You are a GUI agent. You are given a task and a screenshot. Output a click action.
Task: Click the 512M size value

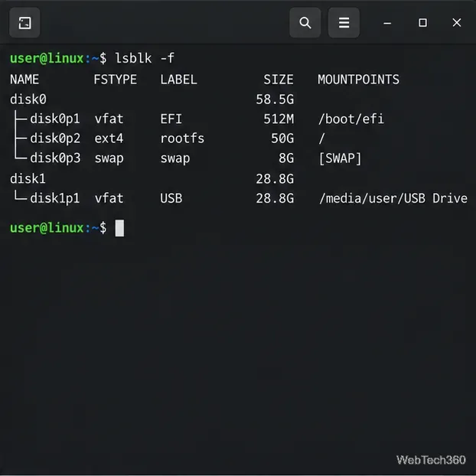click(279, 119)
